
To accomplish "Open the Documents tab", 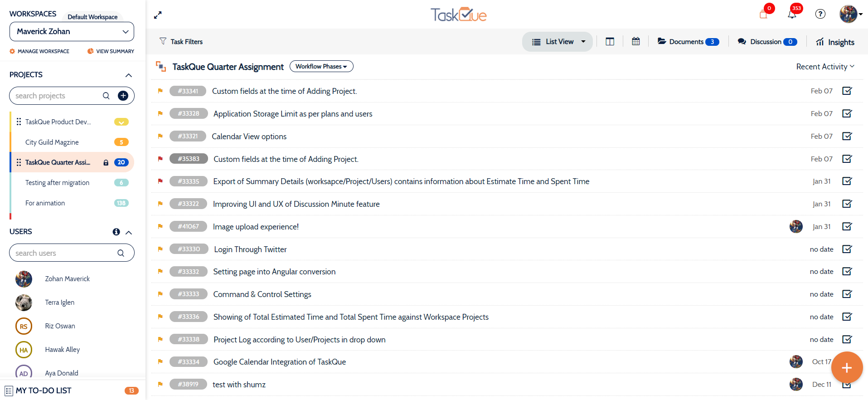I will 688,42.
